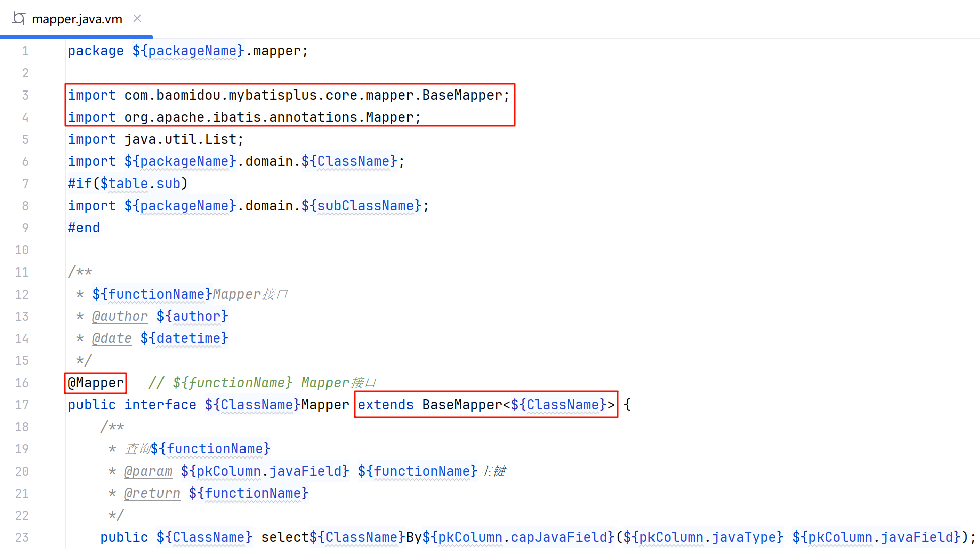Image resolution: width=980 pixels, height=549 pixels.
Task: Click the #if($table.sub) directive
Action: coord(128,184)
